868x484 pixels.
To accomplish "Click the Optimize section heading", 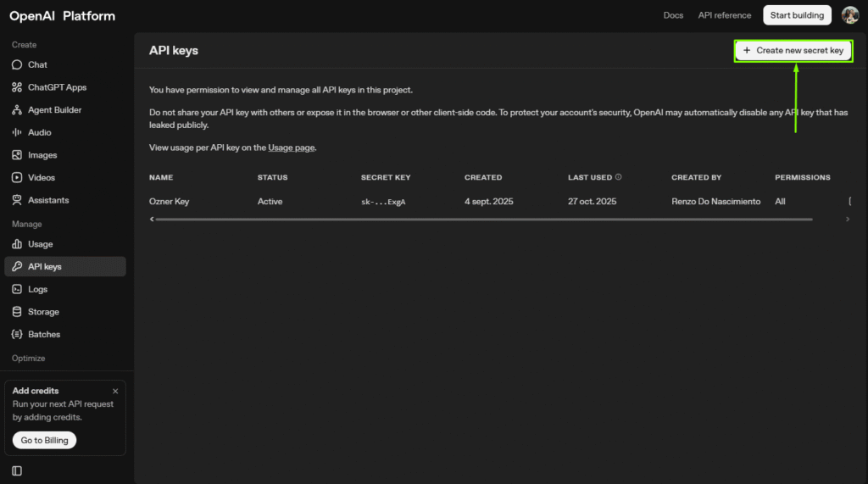I will coord(28,359).
